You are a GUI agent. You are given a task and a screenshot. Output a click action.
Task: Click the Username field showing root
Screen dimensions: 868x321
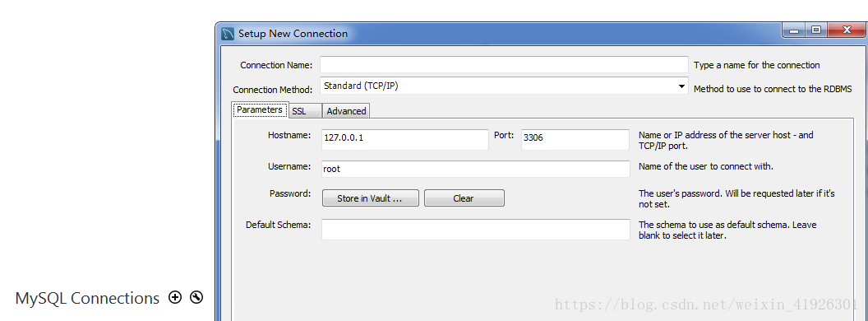click(476, 169)
